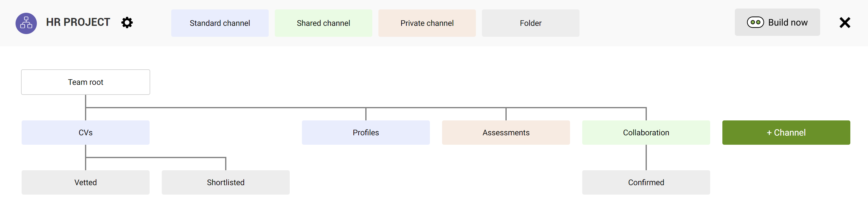Click the Build now label text
Screen dimensions: 868x218
788,22
